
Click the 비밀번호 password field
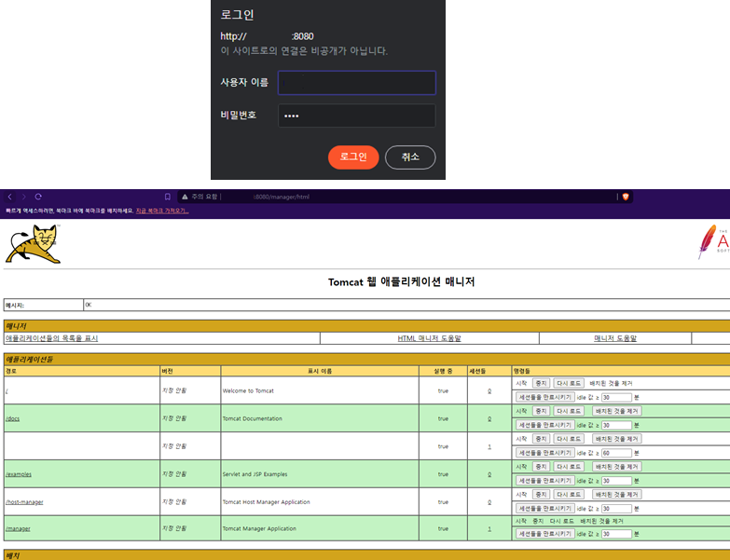point(357,116)
